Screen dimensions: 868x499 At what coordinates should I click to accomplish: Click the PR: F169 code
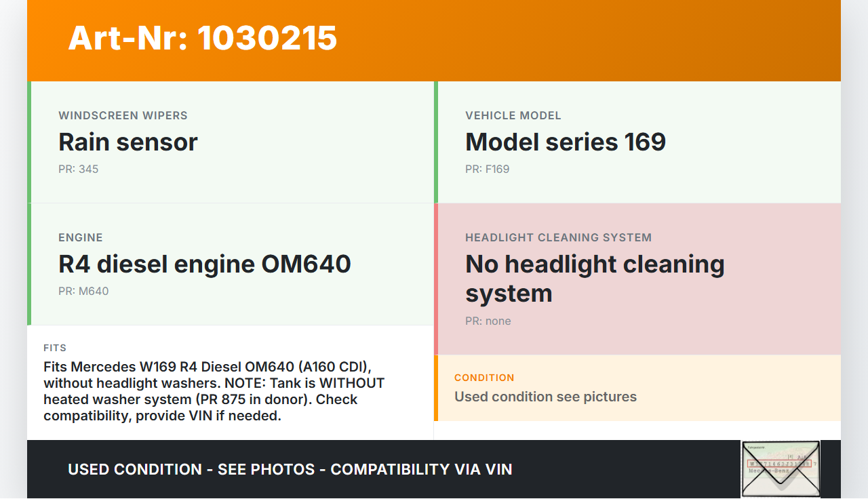(x=487, y=169)
